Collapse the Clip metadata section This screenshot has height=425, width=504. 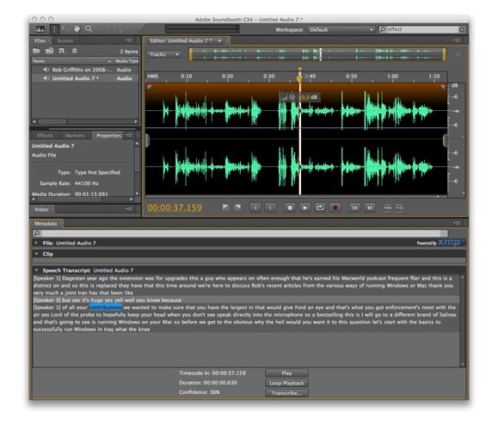(x=36, y=254)
